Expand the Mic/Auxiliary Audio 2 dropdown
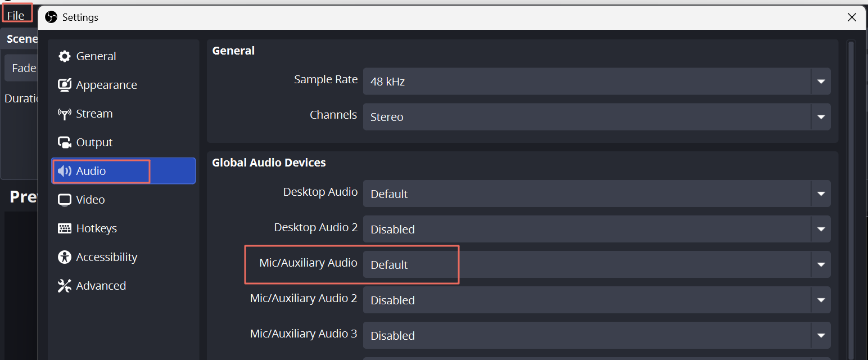Image resolution: width=868 pixels, height=360 pixels. (x=596, y=300)
